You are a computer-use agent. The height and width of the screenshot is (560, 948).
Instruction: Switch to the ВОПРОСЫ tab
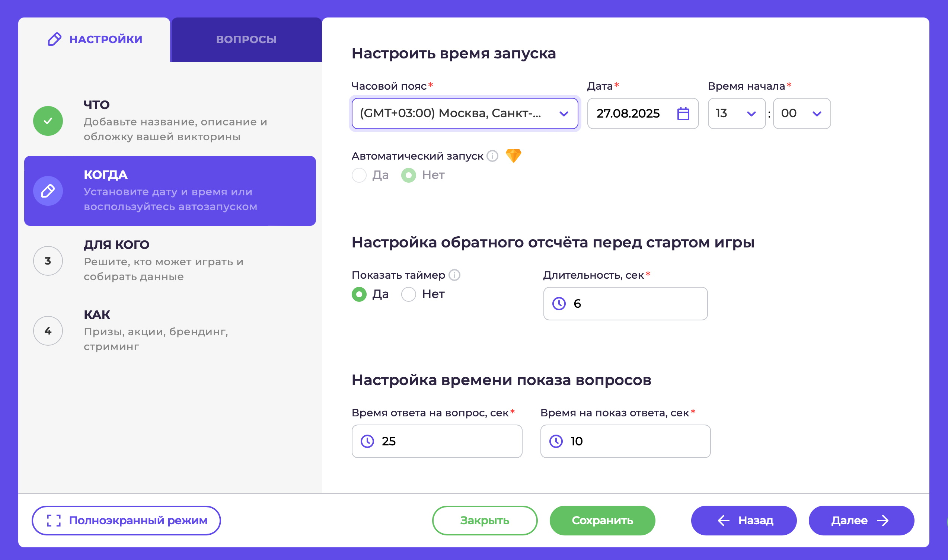246,39
